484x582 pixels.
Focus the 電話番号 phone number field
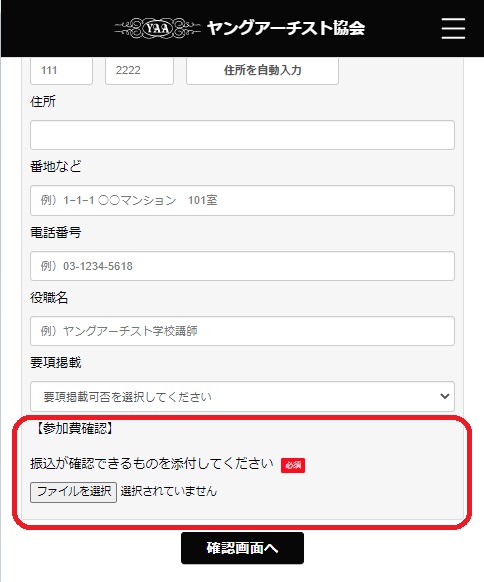click(x=242, y=266)
